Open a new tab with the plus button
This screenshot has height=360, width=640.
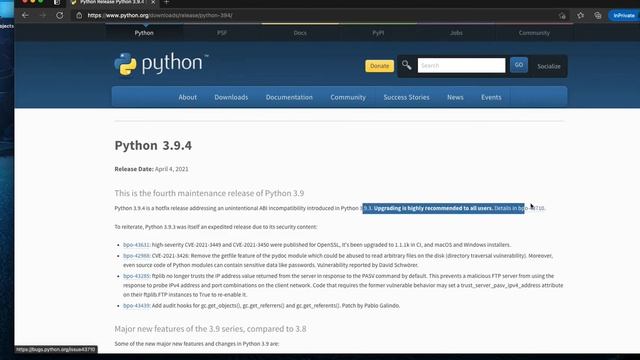point(166,2)
